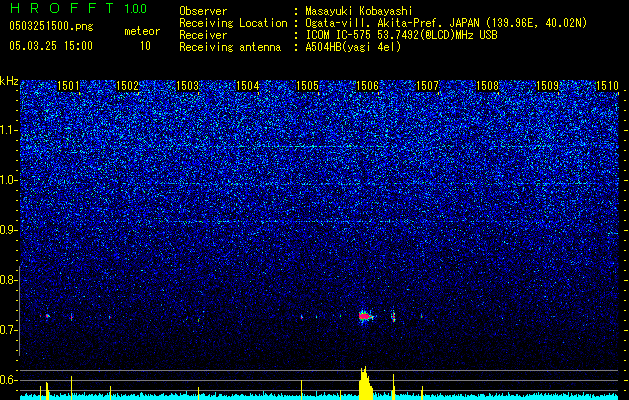This screenshot has width=629, height=400.
Task: Click the HROFFT program title text
Action: 62,8
